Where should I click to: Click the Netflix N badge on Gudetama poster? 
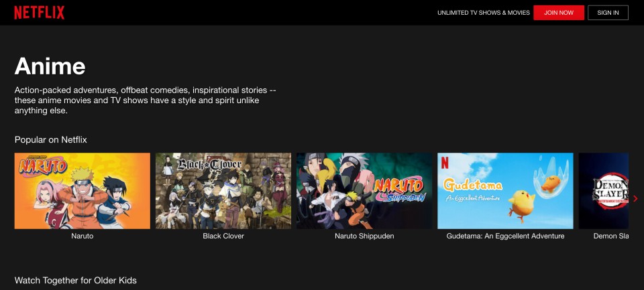(445, 163)
